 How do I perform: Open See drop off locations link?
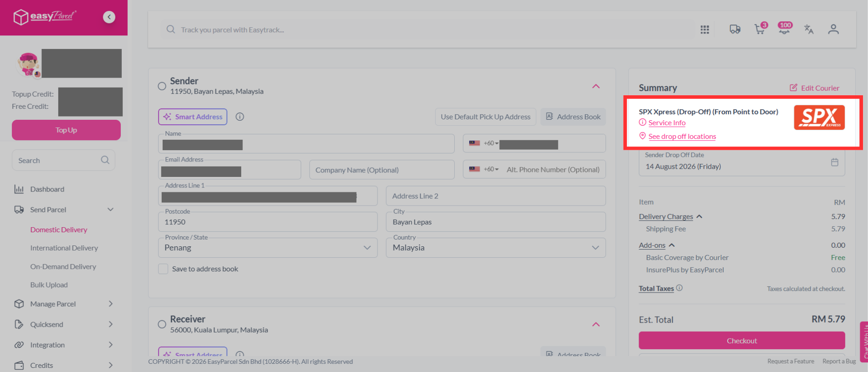pyautogui.click(x=682, y=136)
